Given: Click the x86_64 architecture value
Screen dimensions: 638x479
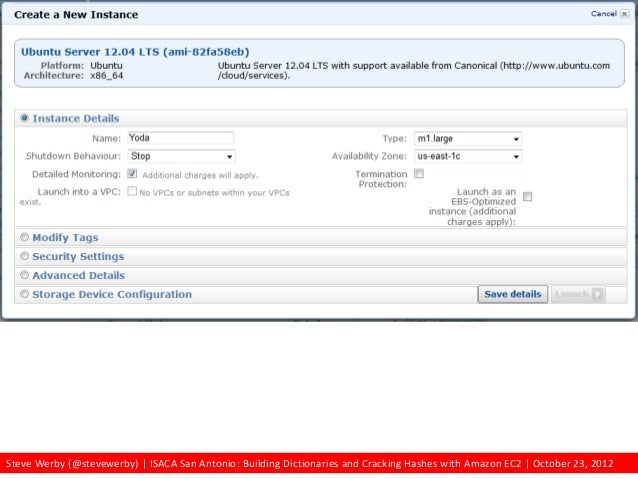Looking at the screenshot, I should pos(107,76).
